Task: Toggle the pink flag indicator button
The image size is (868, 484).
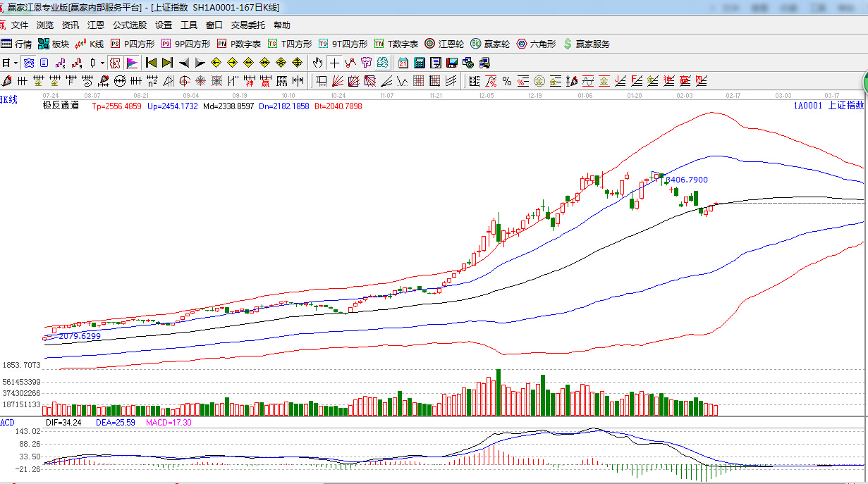Action: click(132, 63)
